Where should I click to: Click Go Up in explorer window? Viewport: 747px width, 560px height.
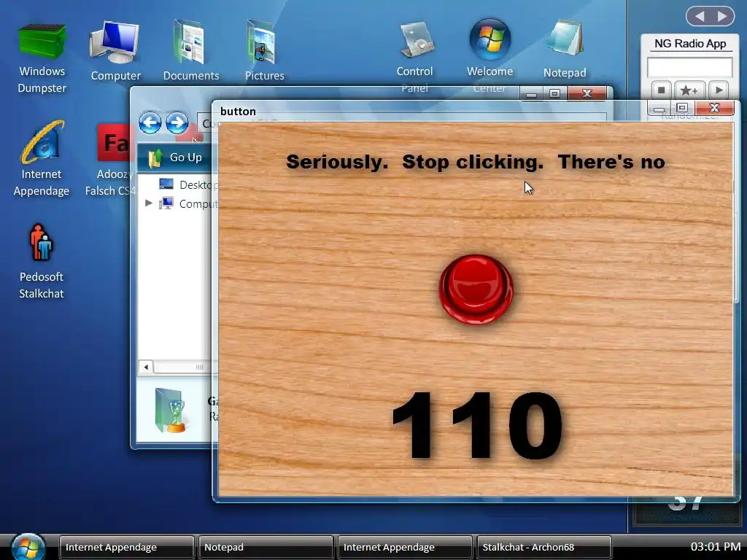coord(175,157)
